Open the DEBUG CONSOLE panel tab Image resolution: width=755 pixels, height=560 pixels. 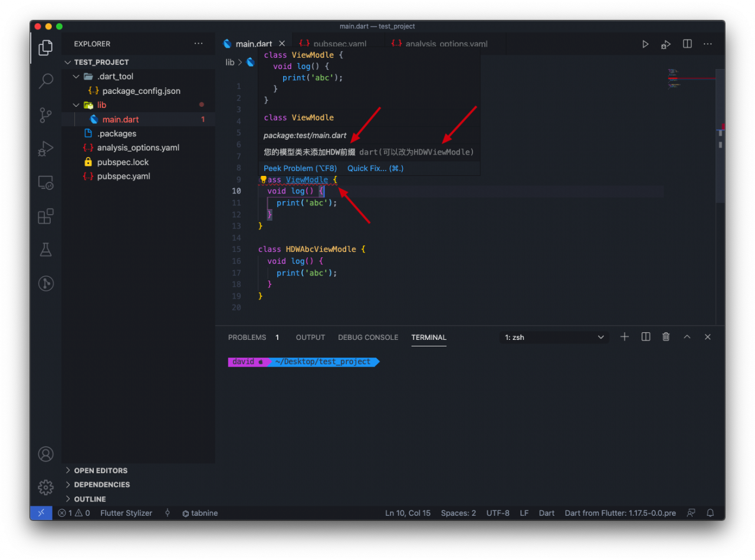[368, 338]
